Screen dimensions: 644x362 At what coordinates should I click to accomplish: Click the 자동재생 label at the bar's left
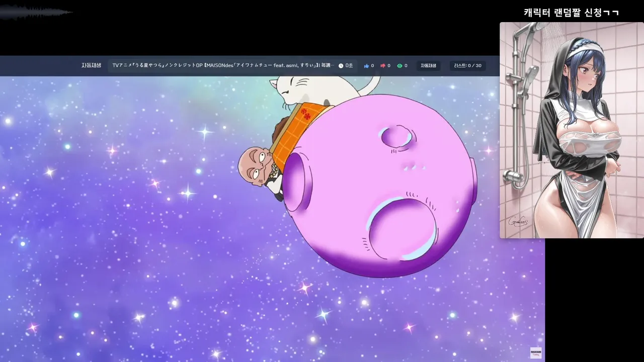click(91, 66)
